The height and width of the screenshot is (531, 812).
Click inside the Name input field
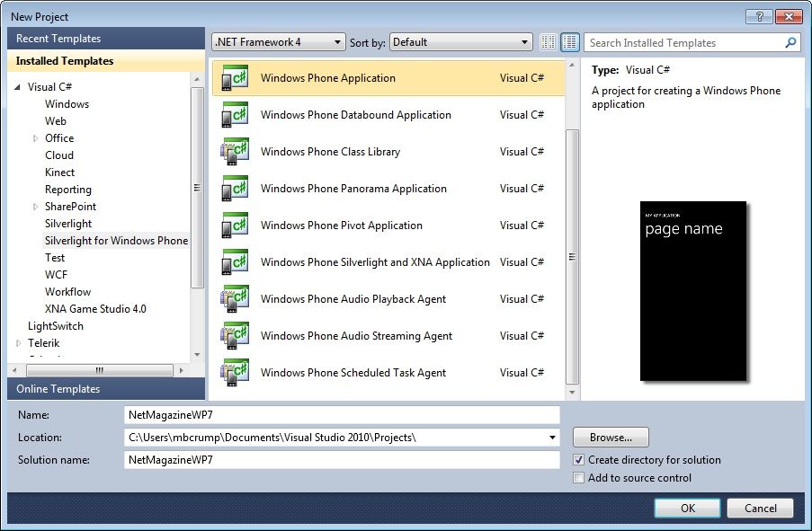click(x=342, y=414)
